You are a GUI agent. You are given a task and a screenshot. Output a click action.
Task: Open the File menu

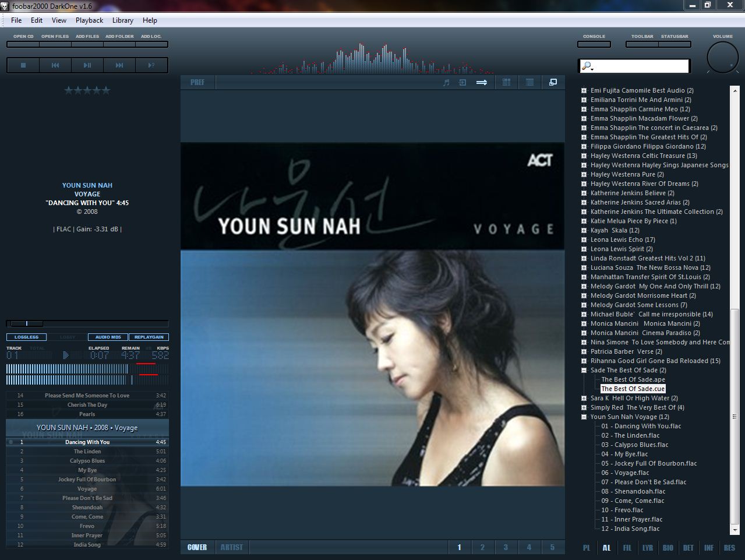(x=16, y=20)
